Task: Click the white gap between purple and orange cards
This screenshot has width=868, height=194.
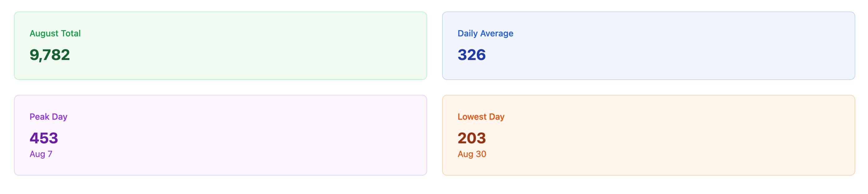Action: pos(435,135)
